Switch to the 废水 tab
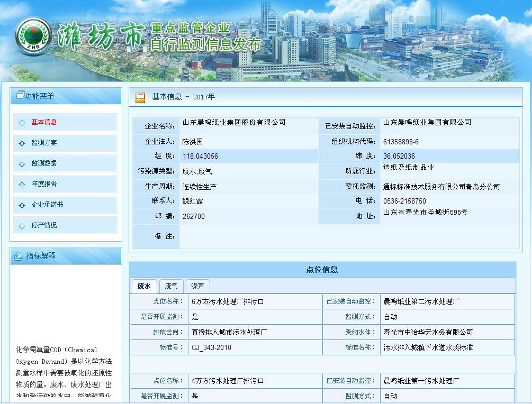 pos(144,286)
